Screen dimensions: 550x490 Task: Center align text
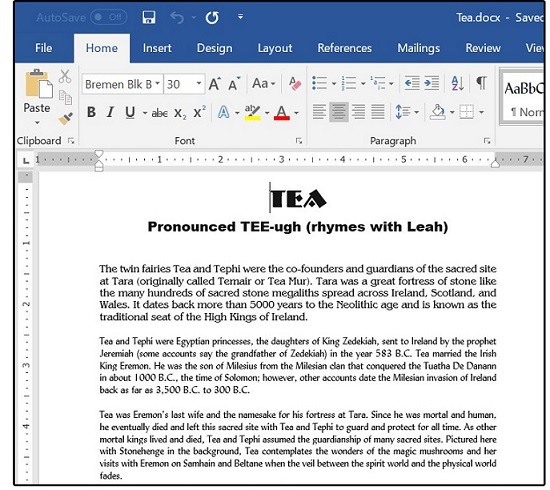tap(338, 112)
